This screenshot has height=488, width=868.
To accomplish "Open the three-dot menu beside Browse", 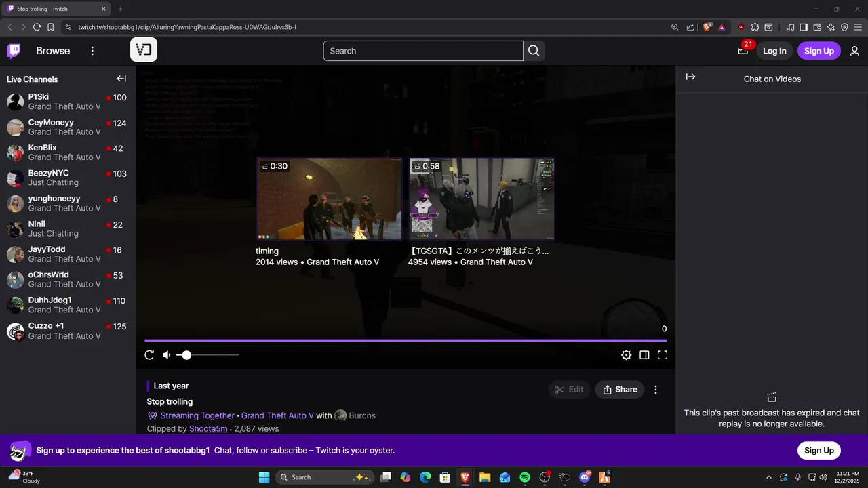I will pyautogui.click(x=92, y=51).
